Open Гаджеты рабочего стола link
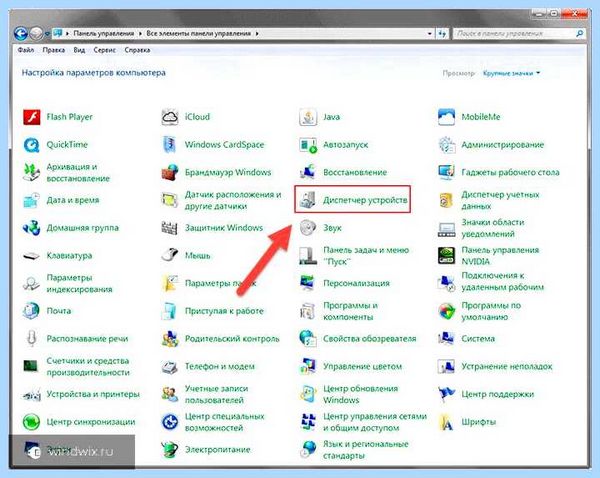 click(510, 173)
